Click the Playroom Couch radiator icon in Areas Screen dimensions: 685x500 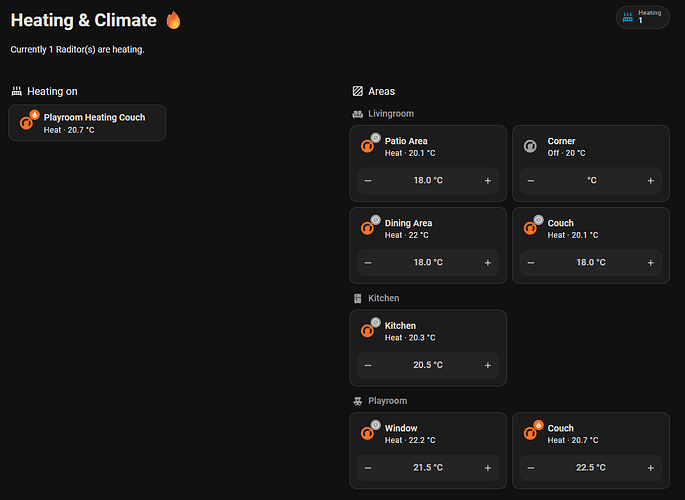tap(530, 433)
